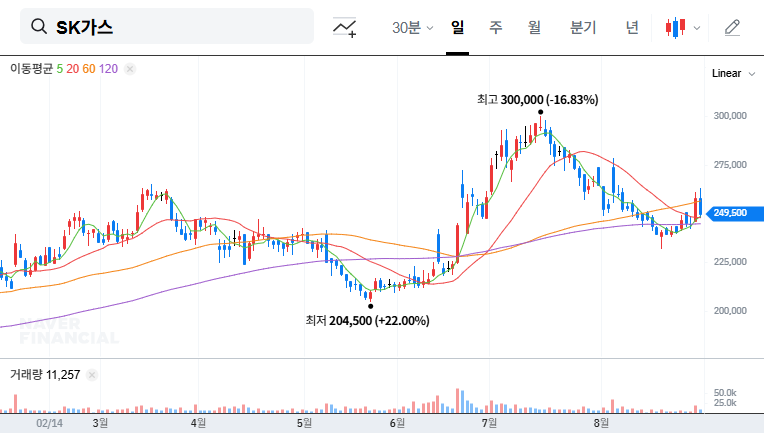Switch to the 월 monthly tab
764x433 pixels.
pos(535,27)
